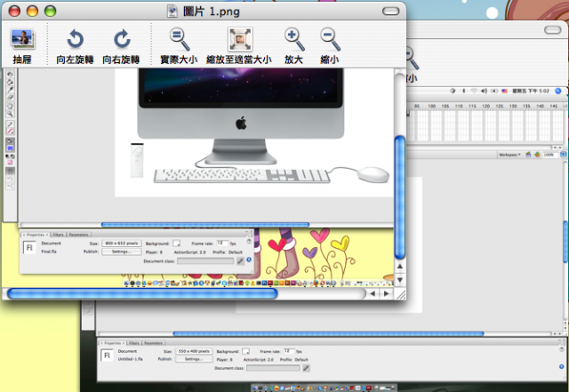The height and width of the screenshot is (392, 569).
Task: Select zoom magnifier tool in Flash tools strip
Action: [x=10, y=113]
